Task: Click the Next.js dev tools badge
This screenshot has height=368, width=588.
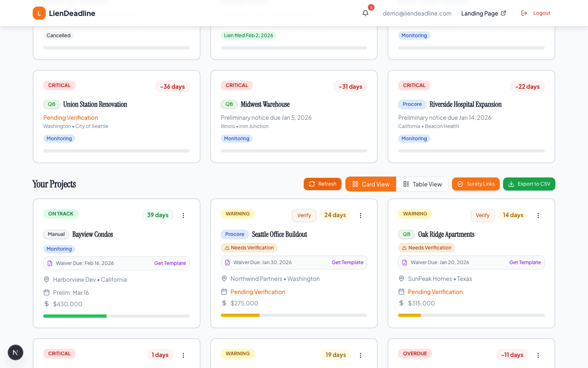Action: tap(16, 352)
